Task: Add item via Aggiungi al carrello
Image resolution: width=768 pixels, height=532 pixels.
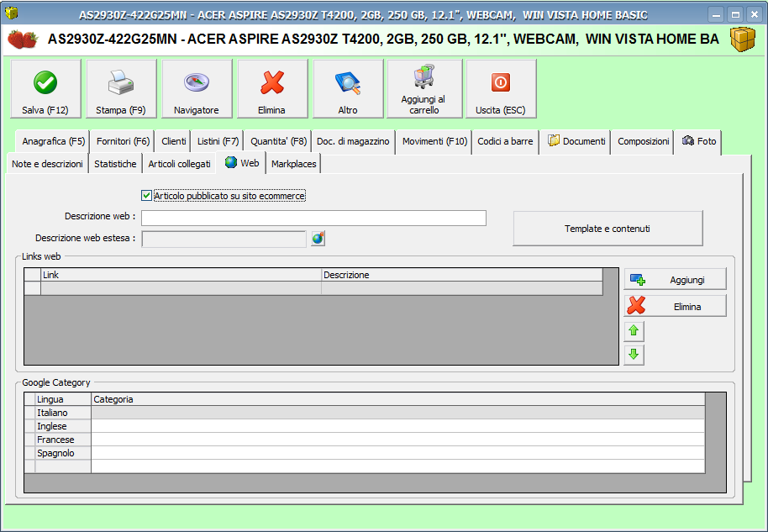Action: click(x=424, y=89)
